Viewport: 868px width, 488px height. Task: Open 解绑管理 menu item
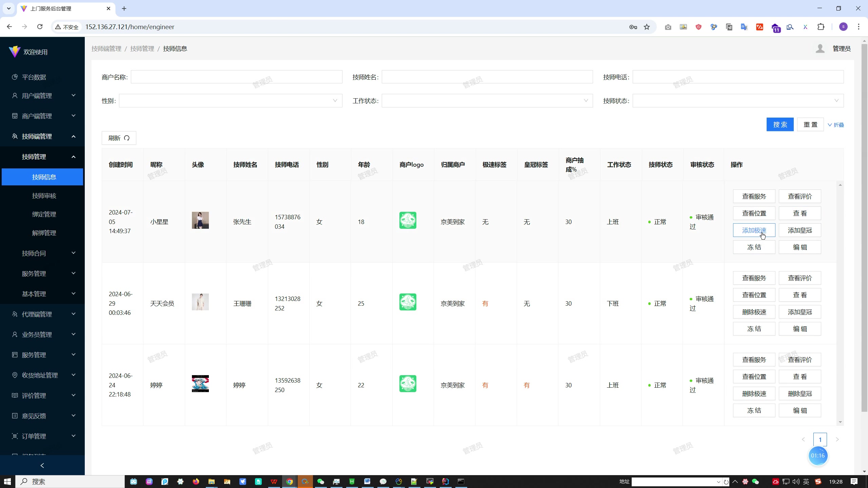pyautogui.click(x=44, y=233)
